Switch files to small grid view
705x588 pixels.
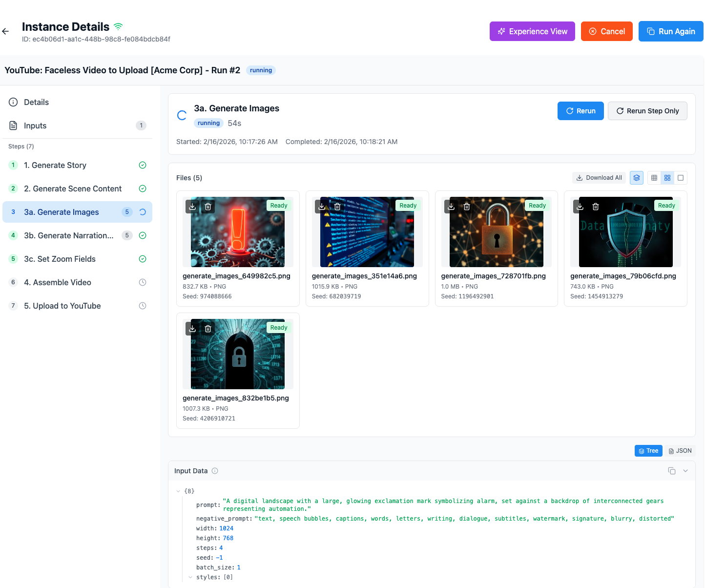click(654, 178)
